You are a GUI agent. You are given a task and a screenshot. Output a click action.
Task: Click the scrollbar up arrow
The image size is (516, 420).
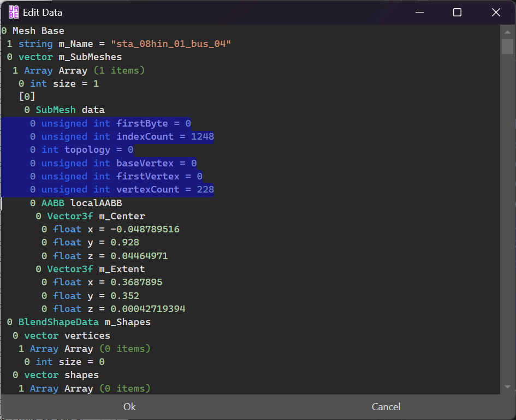(507, 32)
